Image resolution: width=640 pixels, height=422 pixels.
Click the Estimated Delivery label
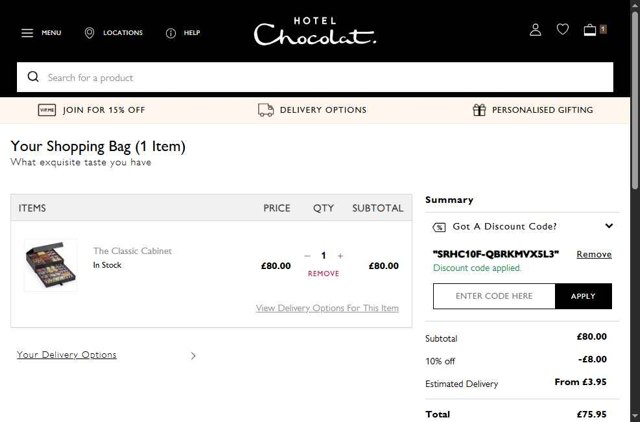[x=462, y=384]
